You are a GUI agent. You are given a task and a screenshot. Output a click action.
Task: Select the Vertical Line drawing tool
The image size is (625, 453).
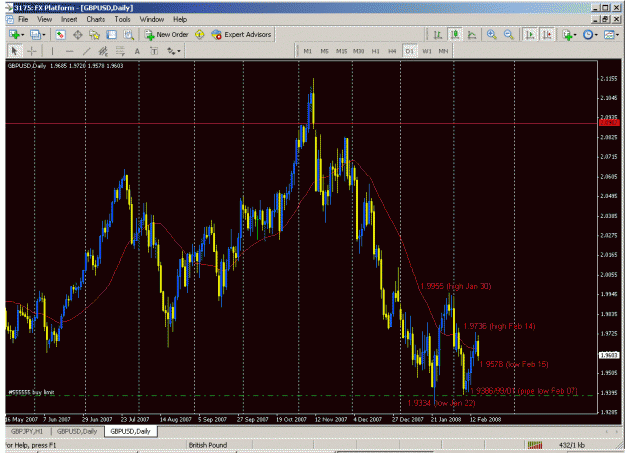(52, 51)
